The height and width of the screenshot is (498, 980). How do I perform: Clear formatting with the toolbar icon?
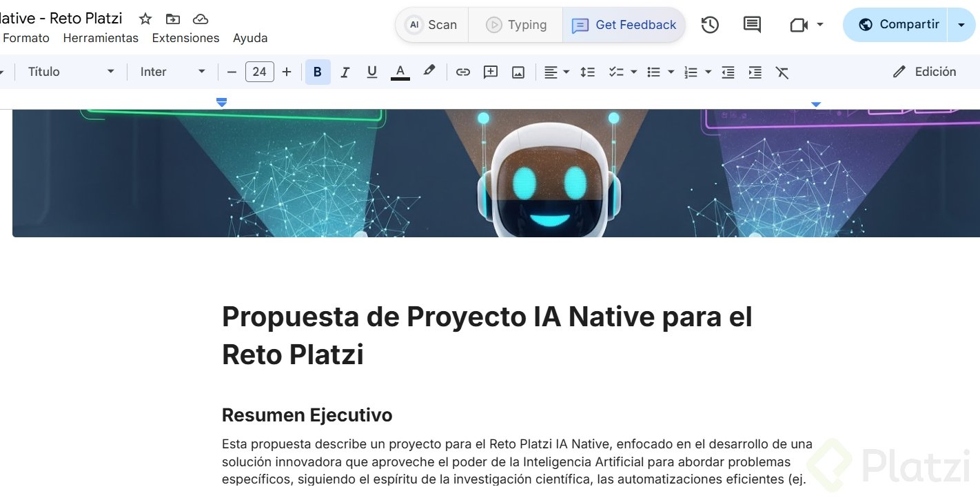(x=782, y=72)
